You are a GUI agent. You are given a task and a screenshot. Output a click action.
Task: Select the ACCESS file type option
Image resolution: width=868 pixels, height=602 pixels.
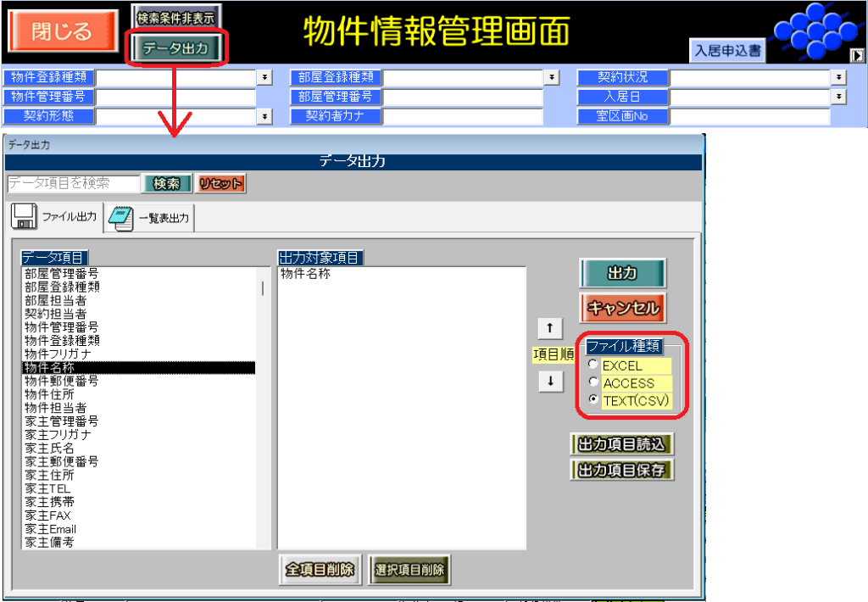(593, 382)
